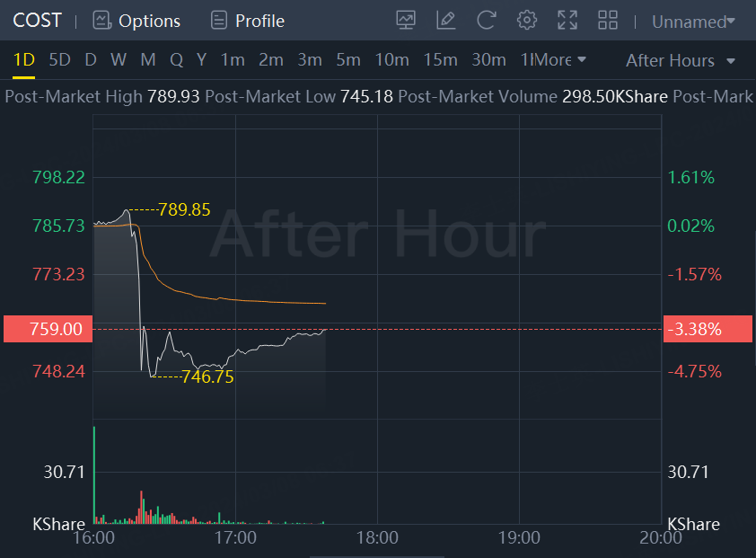Select the 1D timeframe tab

[x=23, y=60]
